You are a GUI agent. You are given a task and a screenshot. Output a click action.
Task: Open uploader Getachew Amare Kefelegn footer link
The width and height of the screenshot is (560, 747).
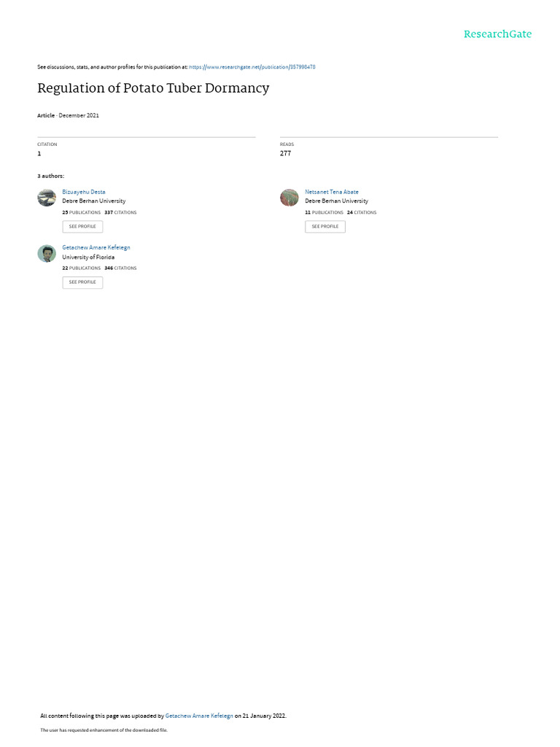[x=199, y=716]
